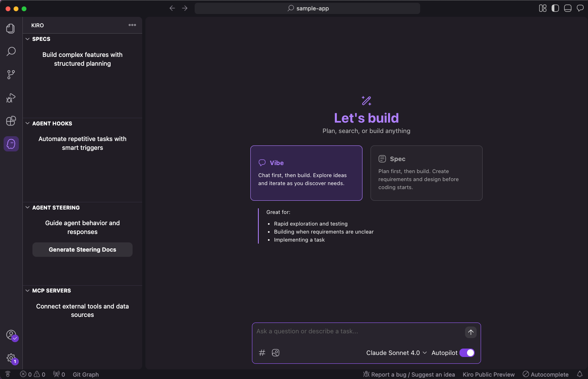
Task: Go back using the left arrow
Action: [172, 8]
